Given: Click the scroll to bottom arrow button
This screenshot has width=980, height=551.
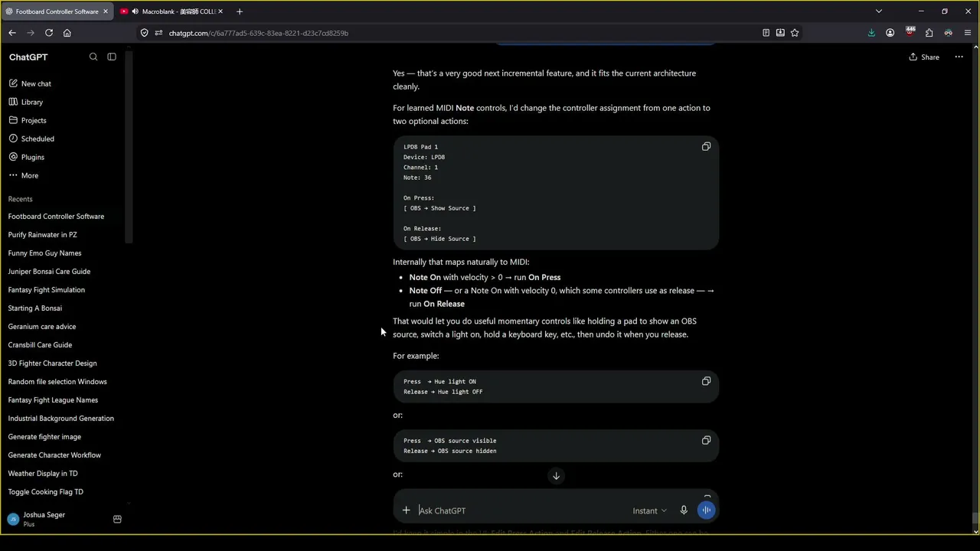Looking at the screenshot, I should click(557, 476).
